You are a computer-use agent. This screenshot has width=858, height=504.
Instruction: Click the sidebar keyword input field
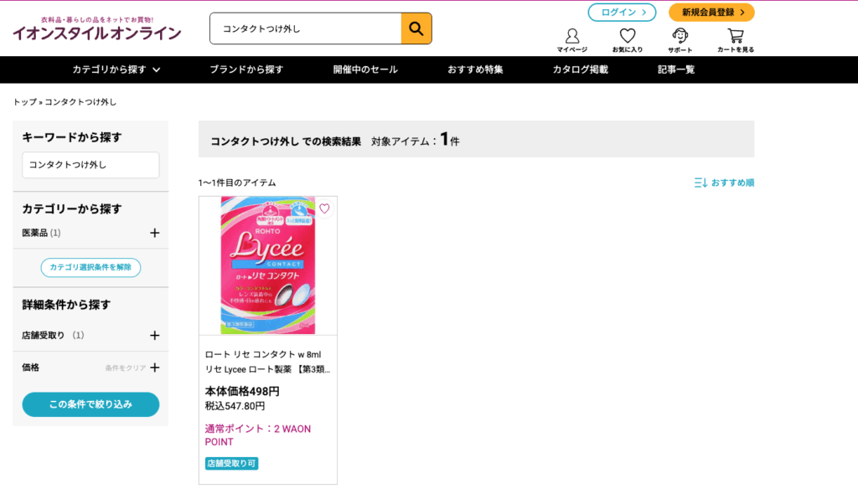90,165
